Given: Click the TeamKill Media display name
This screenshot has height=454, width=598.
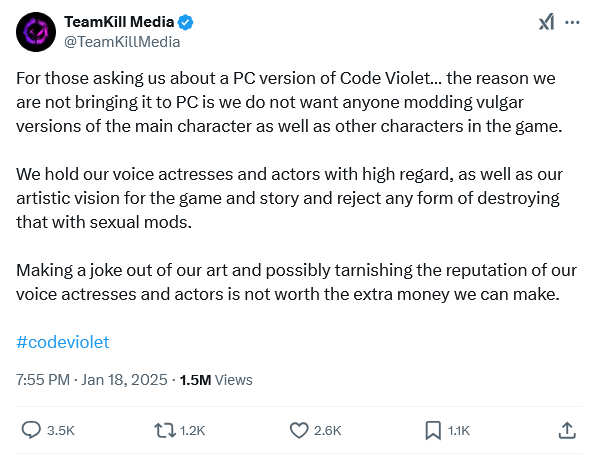Looking at the screenshot, I should click(119, 22).
